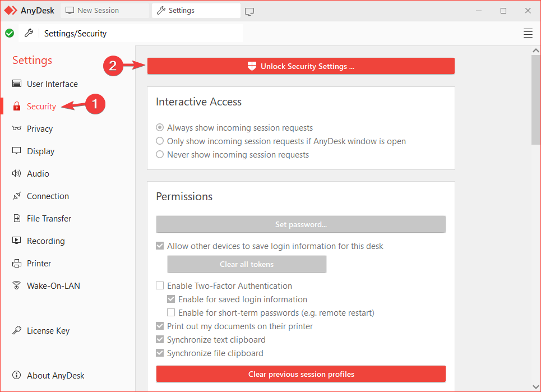Image resolution: width=541 pixels, height=392 pixels.
Task: Click the Audio speaker icon
Action: [17, 173]
